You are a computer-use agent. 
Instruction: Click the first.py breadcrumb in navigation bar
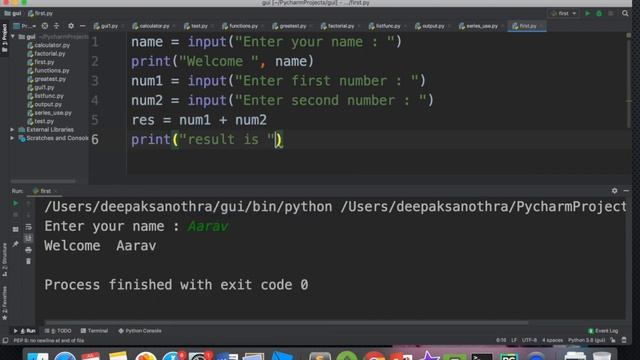click(40, 13)
